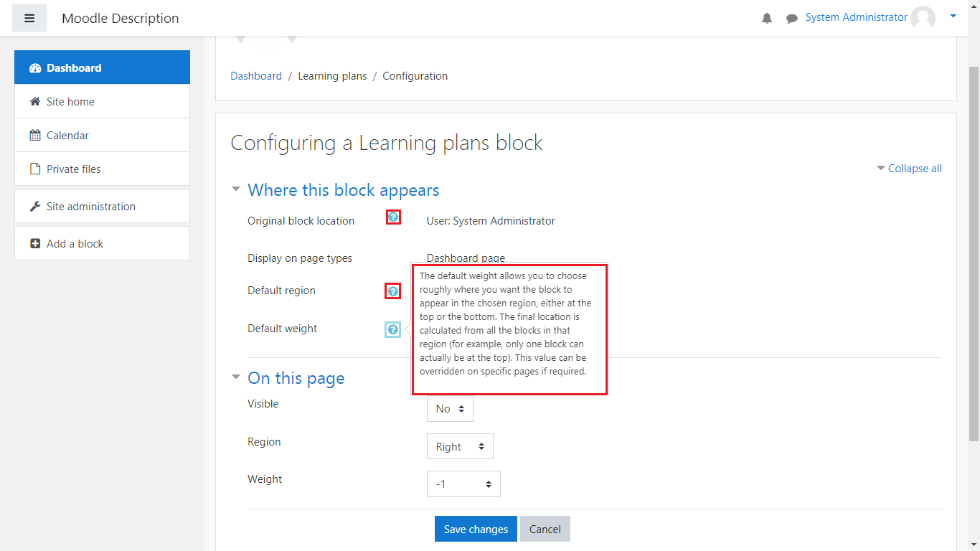Open the notifications bell

767,18
